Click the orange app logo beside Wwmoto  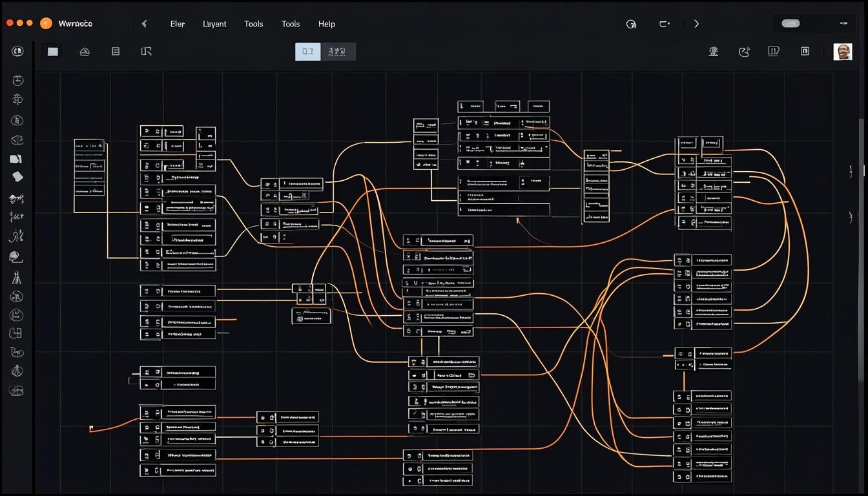coord(46,23)
